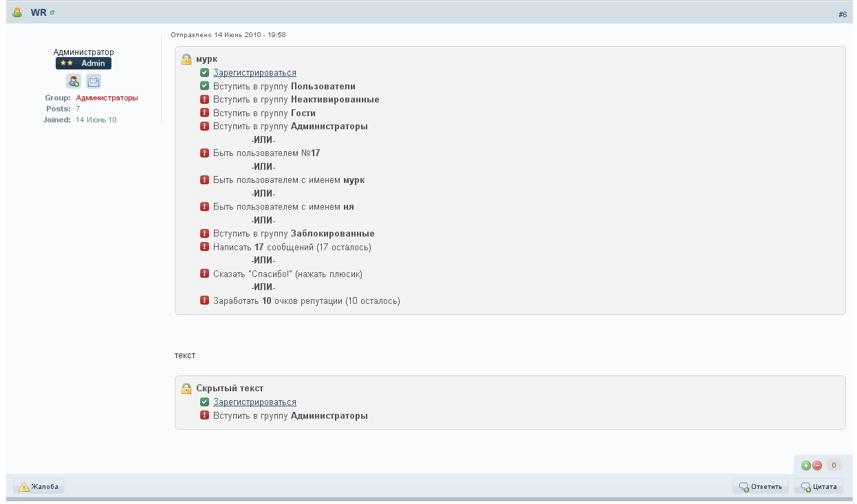857x504 pixels.
Task: Click red alert icon beside Неактивированные
Action: (x=204, y=100)
